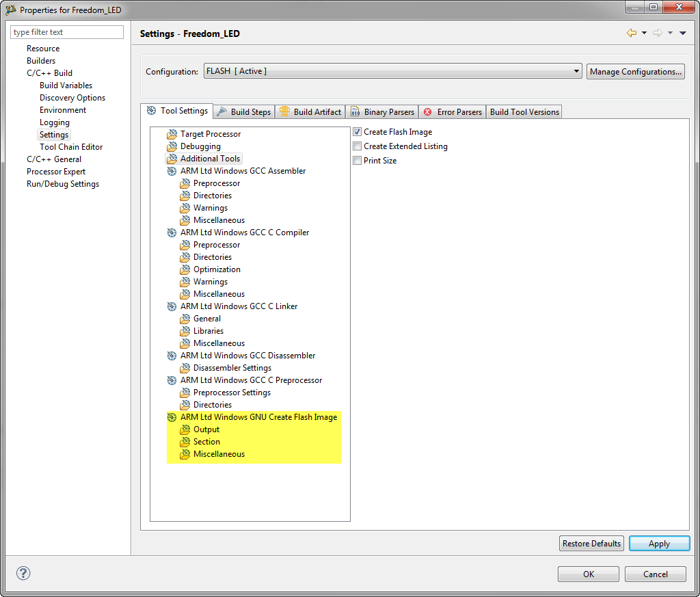700x597 pixels.
Task: Click the Manage Configurations button
Action: click(635, 71)
